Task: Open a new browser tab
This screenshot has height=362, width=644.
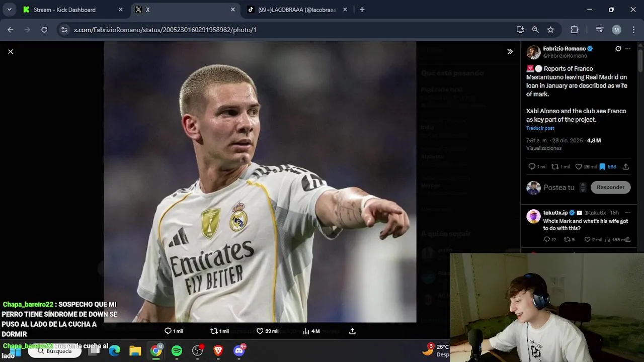Action: [362, 10]
